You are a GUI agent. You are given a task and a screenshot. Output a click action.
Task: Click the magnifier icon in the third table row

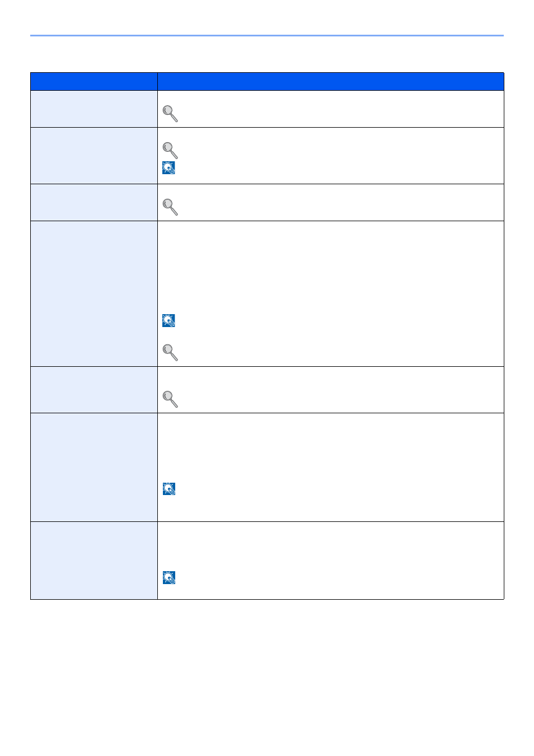tap(170, 207)
